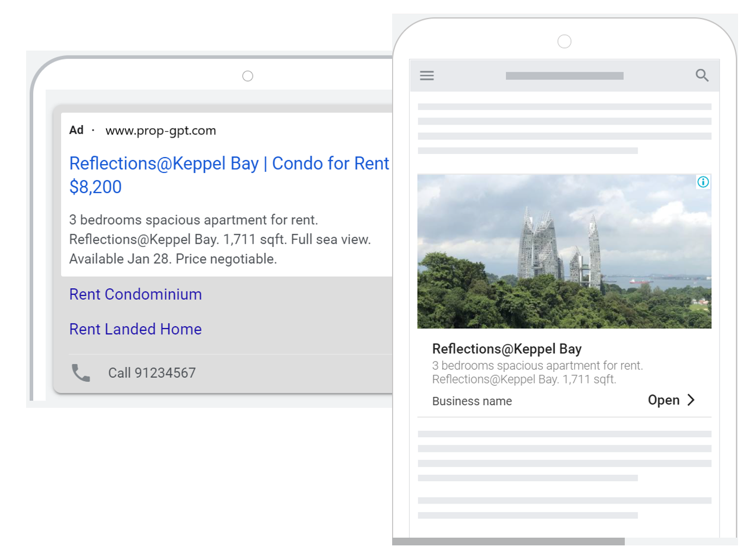
Task: Click the www.prop-gpt.com display URL
Action: pyautogui.click(x=160, y=131)
